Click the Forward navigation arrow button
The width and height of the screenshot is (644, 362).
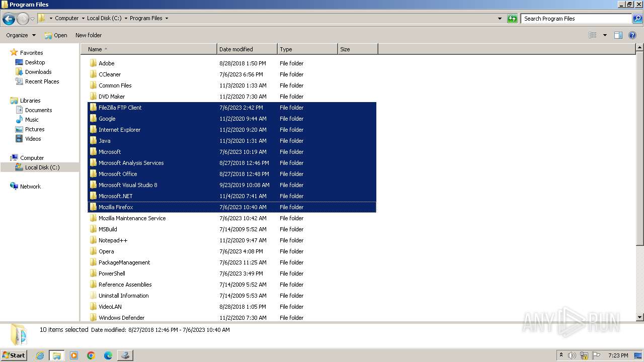pyautogui.click(x=23, y=19)
